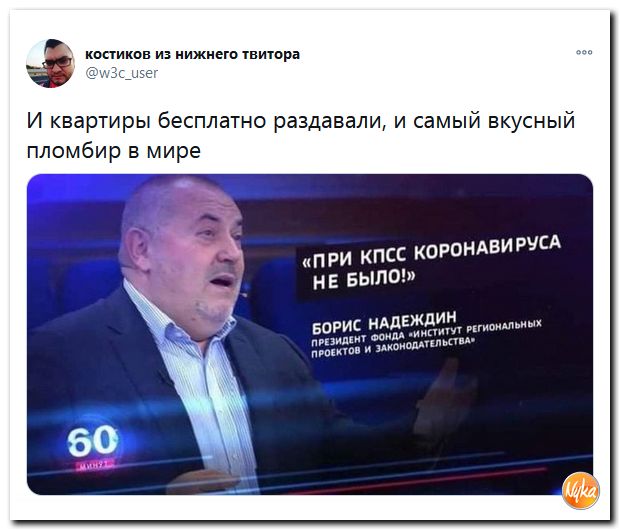The width and height of the screenshot is (621, 531).
Task: Open the @w3c_user handle link
Action: click(x=122, y=73)
